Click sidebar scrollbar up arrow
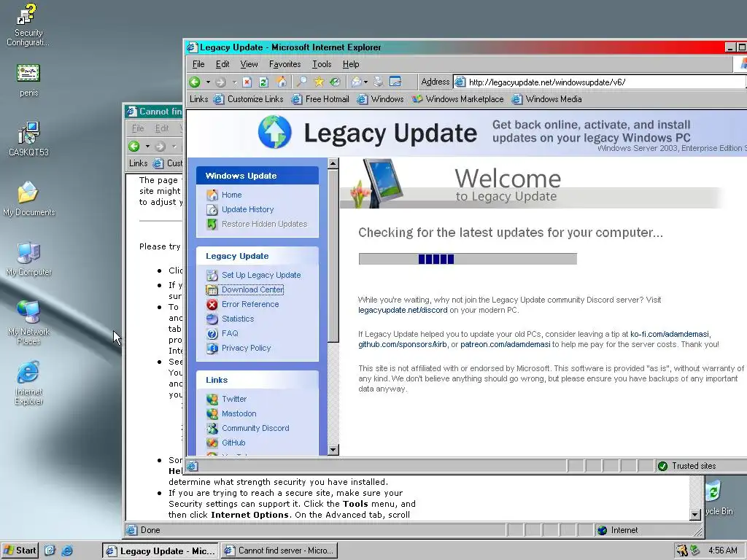The image size is (747, 560). [333, 163]
